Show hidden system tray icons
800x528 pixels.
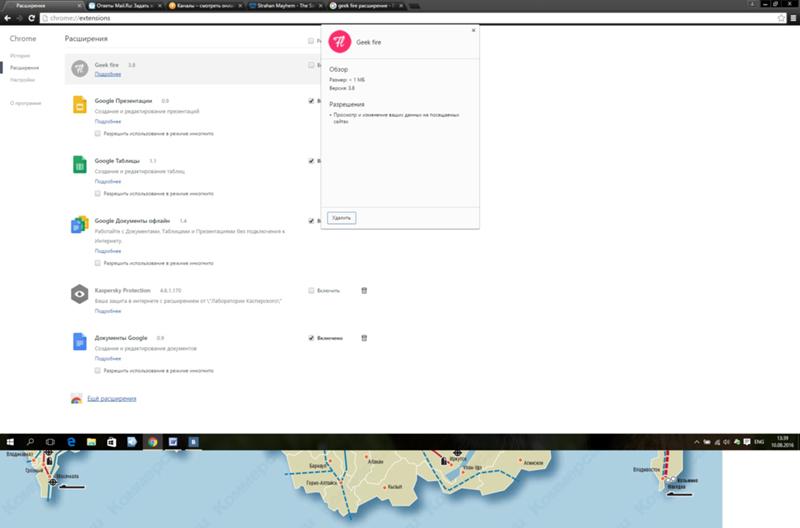click(696, 442)
